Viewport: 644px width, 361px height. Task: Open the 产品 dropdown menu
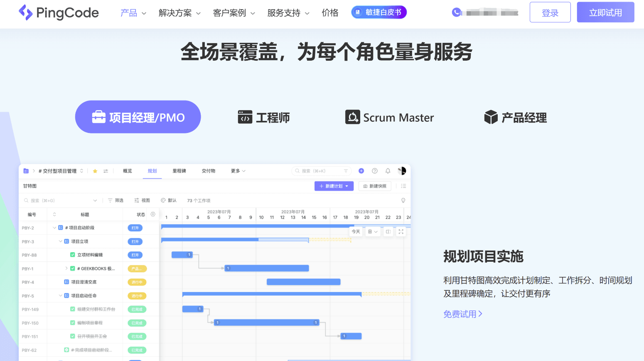point(133,13)
